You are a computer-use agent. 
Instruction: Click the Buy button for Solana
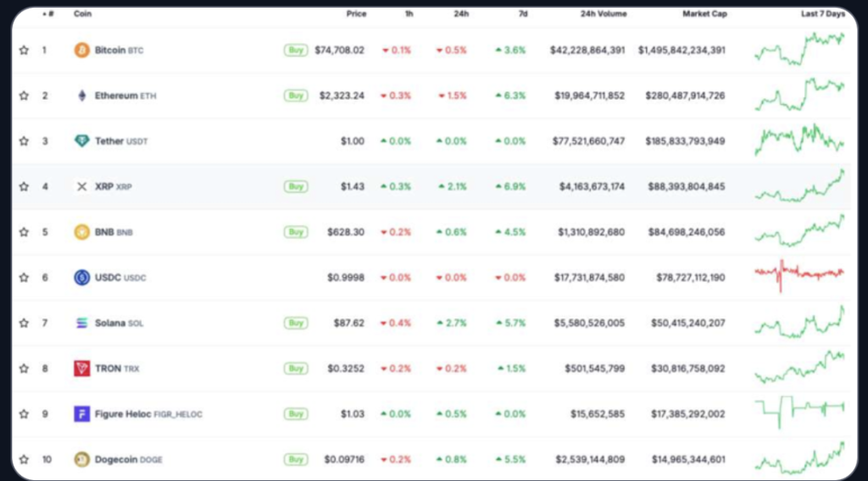(x=296, y=323)
